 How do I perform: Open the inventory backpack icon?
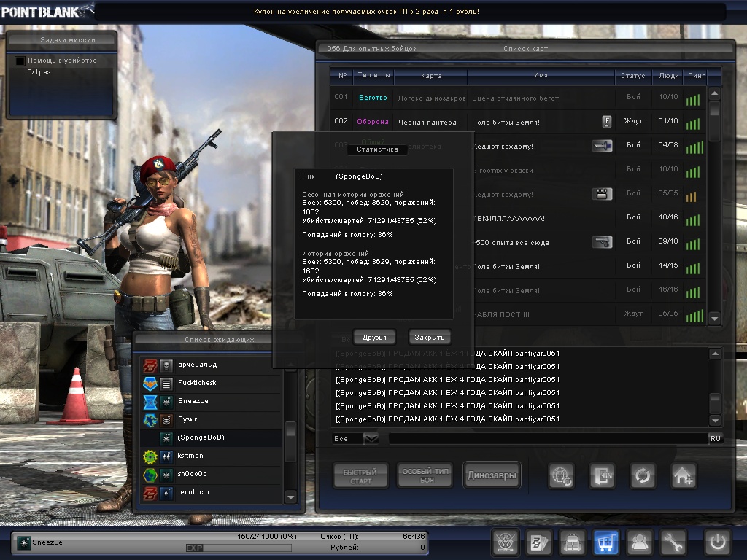573,542
